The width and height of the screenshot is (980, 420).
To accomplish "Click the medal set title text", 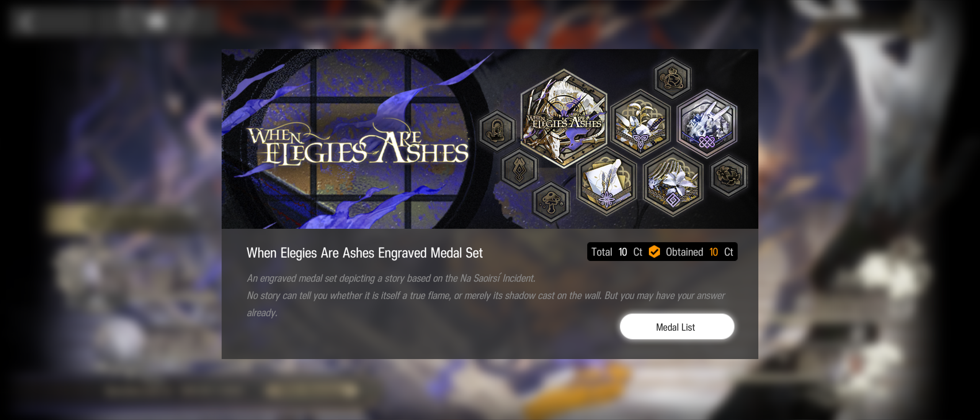I will click(x=364, y=253).
